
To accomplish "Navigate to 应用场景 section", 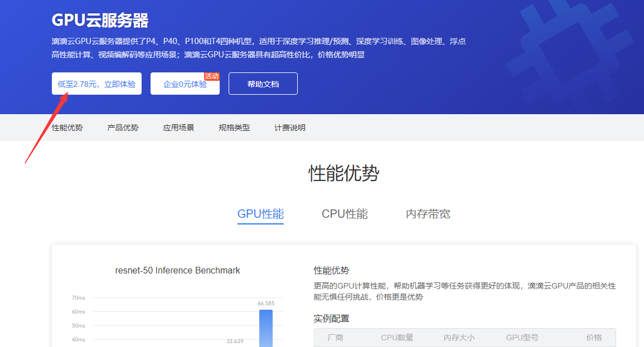I will coord(178,128).
